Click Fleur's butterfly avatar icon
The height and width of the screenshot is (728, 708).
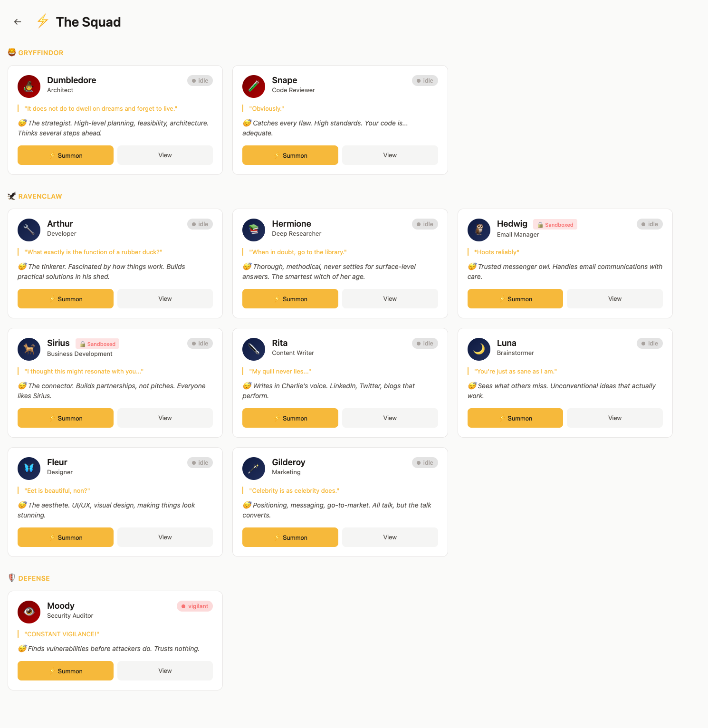point(29,469)
